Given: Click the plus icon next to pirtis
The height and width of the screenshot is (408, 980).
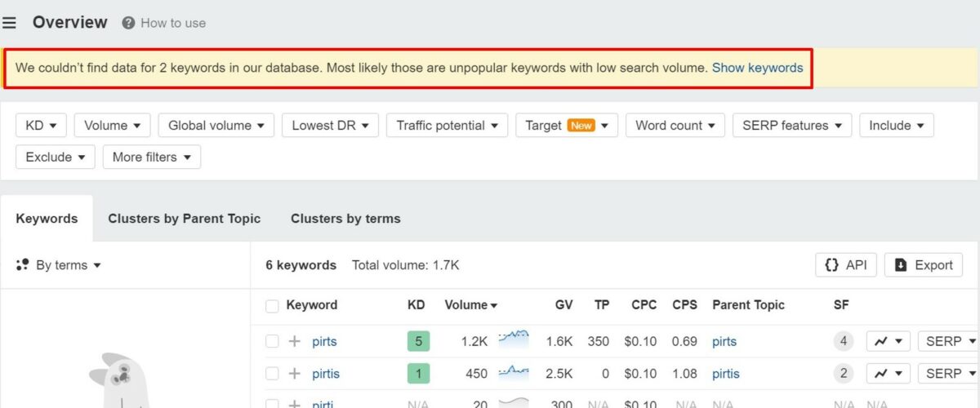Looking at the screenshot, I should click(x=294, y=374).
